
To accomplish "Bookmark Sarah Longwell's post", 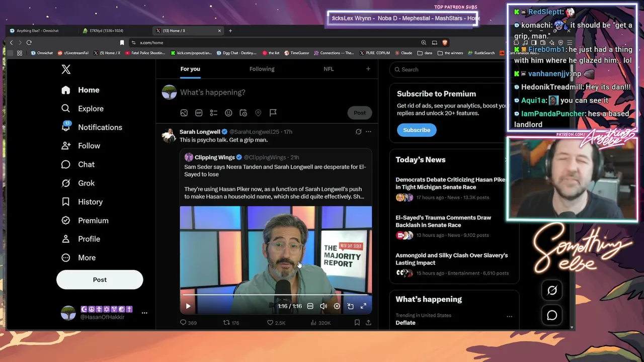I will tap(357, 322).
